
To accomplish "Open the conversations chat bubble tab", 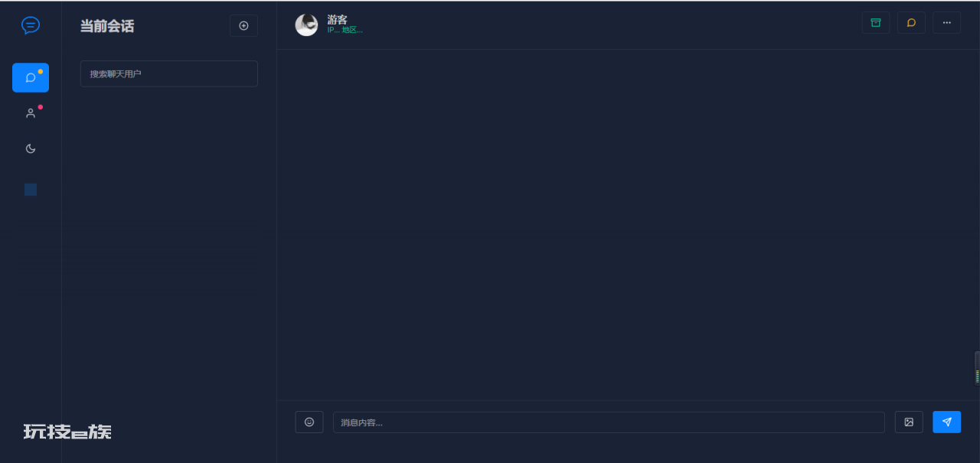I will [x=31, y=77].
